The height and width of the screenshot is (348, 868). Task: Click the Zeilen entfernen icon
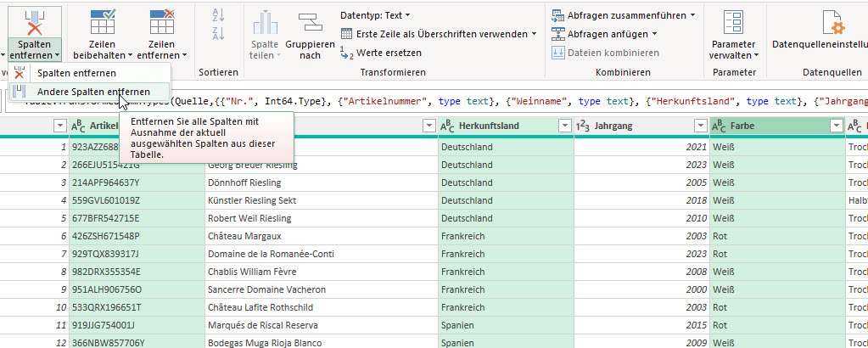(161, 22)
